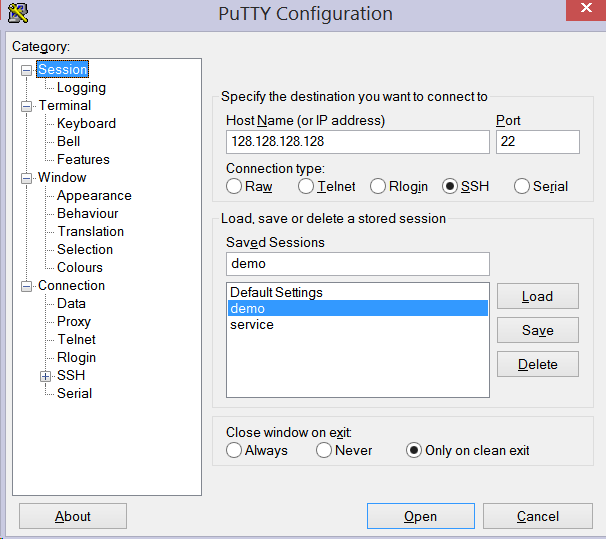
Task: Click the Save button
Action: click(x=538, y=330)
